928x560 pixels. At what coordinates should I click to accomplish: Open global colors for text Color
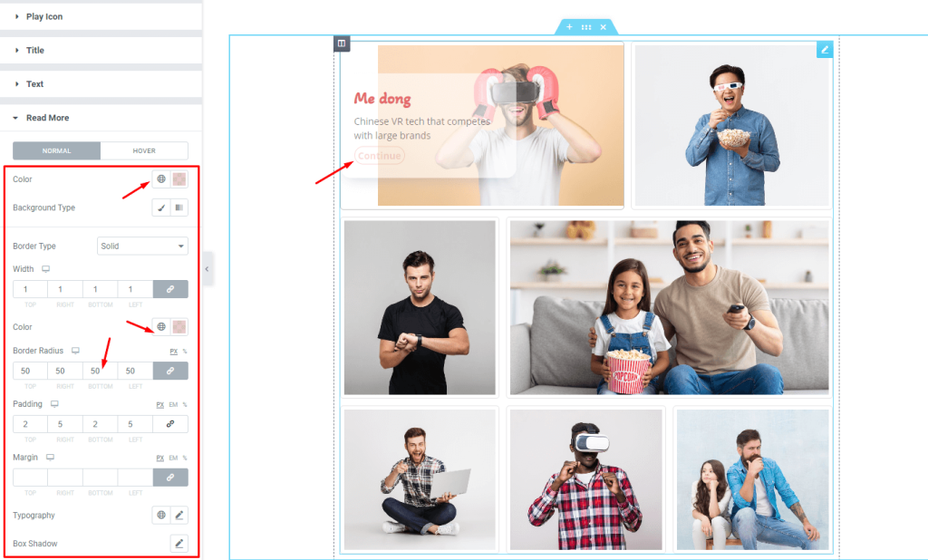pos(161,179)
